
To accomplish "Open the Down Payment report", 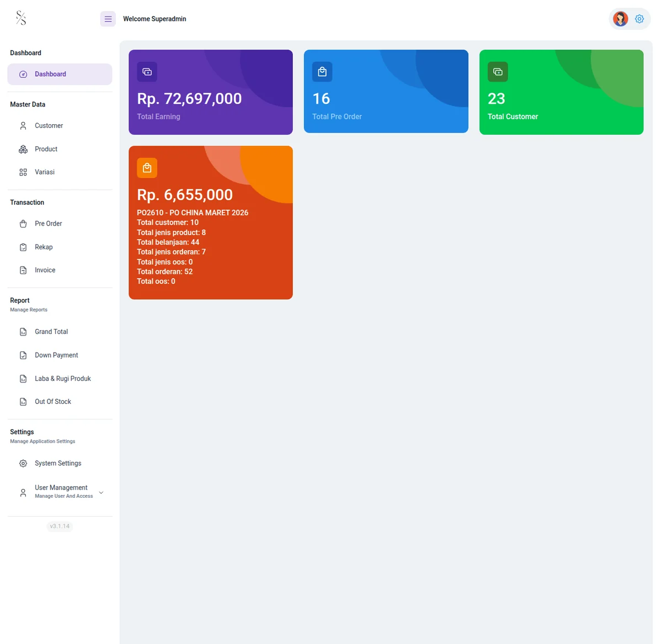I will point(60,355).
